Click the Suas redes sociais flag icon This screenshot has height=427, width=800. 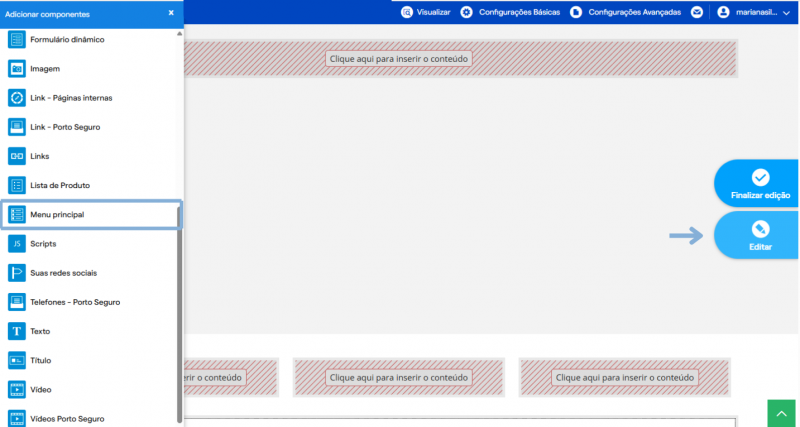[17, 273]
